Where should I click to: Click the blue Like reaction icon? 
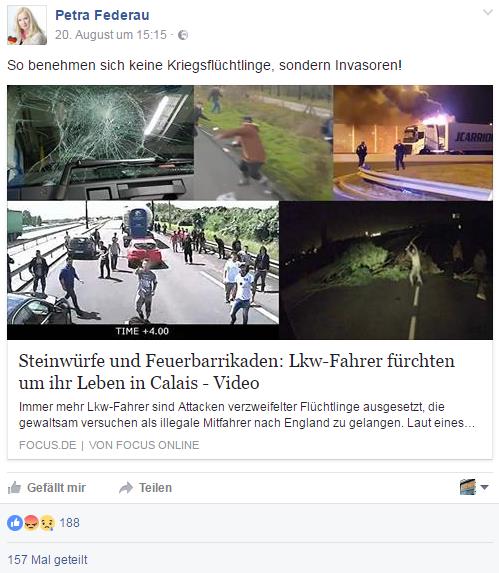pos(15,523)
